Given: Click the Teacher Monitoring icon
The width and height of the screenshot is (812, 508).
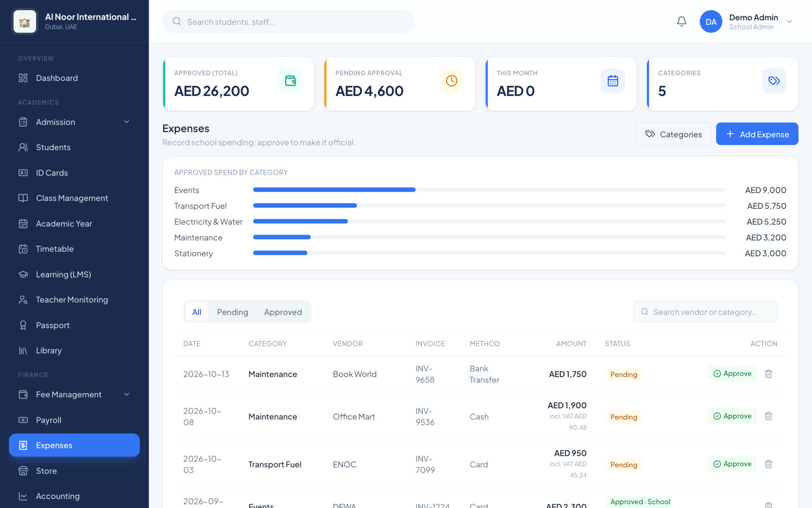Looking at the screenshot, I should point(23,300).
